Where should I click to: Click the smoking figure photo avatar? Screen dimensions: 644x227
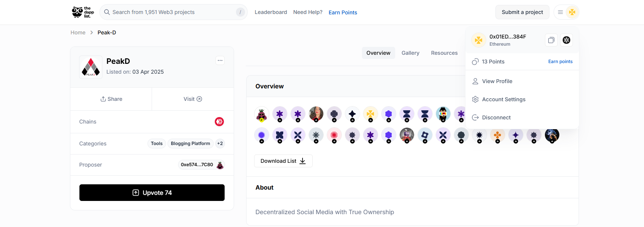pos(552,135)
